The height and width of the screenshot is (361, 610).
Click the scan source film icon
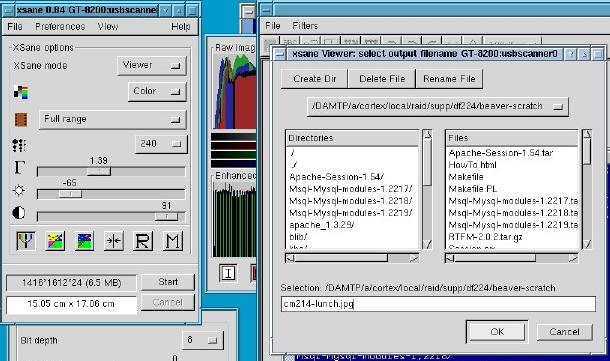pos(21,119)
